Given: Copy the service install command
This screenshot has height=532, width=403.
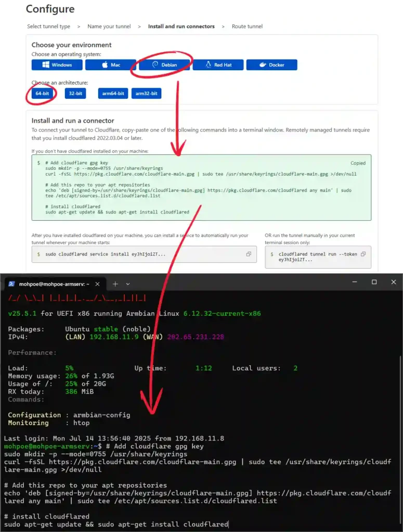Looking at the screenshot, I should (249, 254).
